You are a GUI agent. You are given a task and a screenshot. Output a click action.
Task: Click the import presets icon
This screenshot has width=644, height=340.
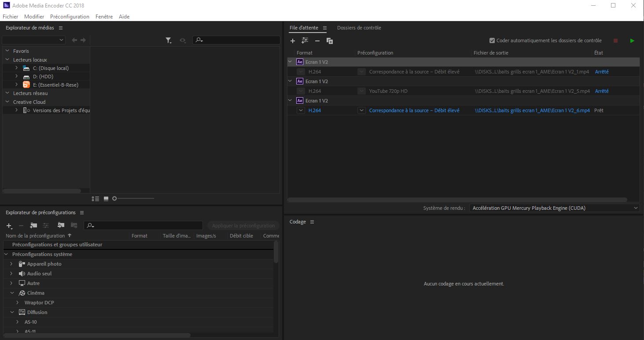[x=61, y=226]
